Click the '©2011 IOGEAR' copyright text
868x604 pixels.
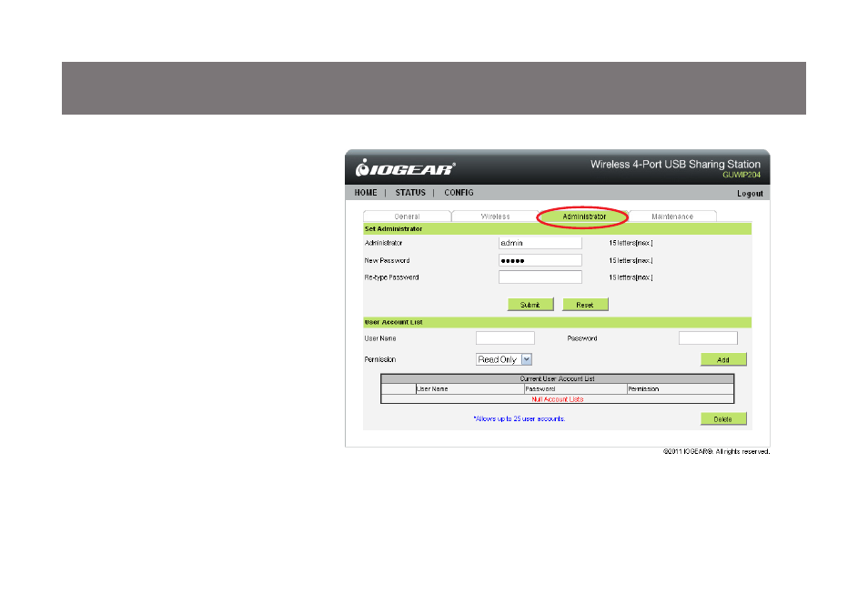tap(716, 452)
